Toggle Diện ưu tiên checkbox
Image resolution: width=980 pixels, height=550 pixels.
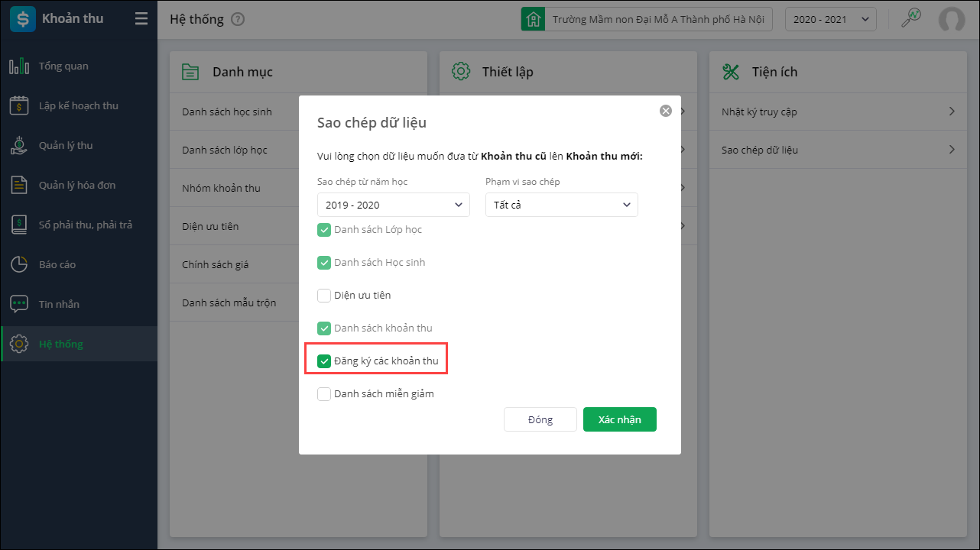(324, 296)
